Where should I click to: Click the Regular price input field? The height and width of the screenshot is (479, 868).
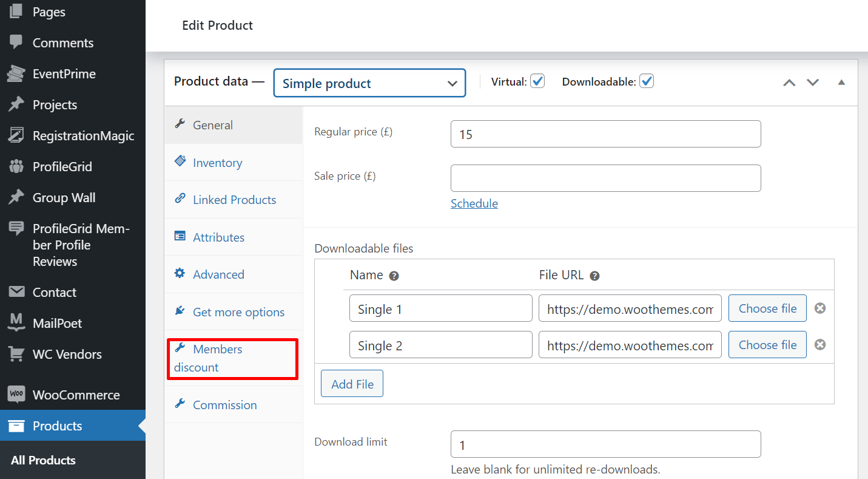click(x=605, y=134)
